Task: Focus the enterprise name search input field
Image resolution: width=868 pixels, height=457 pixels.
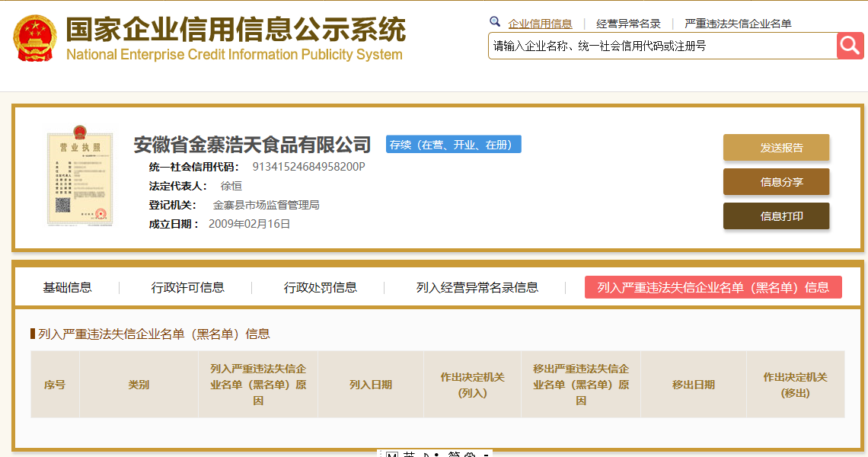Action: 662,46
